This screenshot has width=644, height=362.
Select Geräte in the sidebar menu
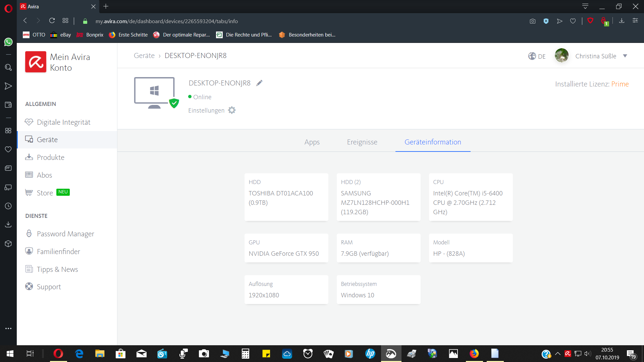click(x=67, y=140)
